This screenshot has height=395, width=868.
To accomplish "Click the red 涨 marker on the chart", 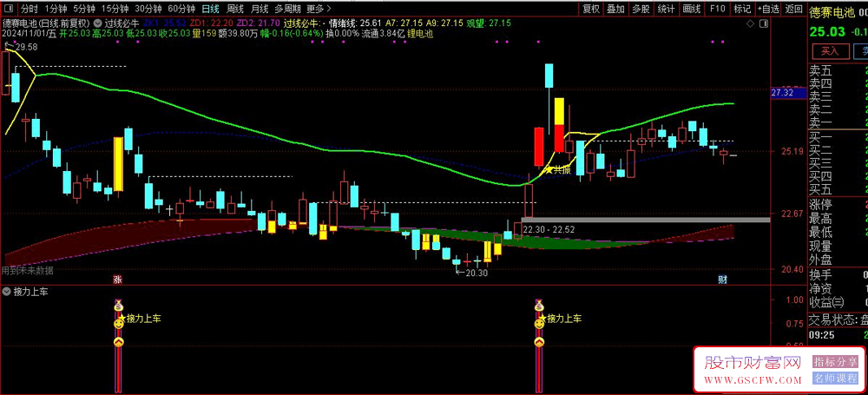I will click(x=117, y=280).
